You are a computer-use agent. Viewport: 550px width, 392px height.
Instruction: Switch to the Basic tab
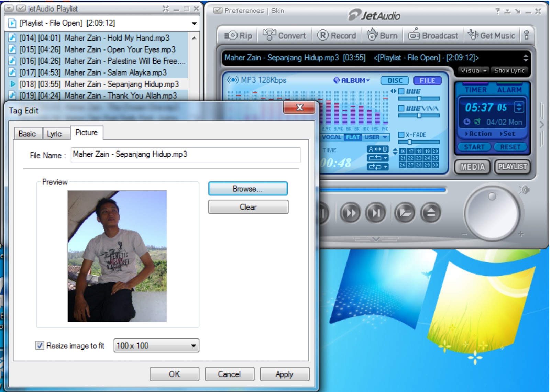coord(27,134)
